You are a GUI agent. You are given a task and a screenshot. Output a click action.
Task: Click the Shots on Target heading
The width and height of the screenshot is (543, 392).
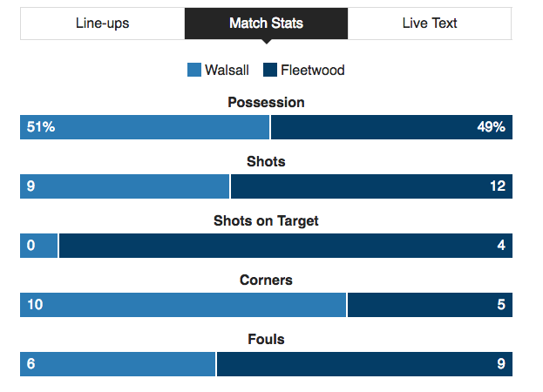pos(266,221)
